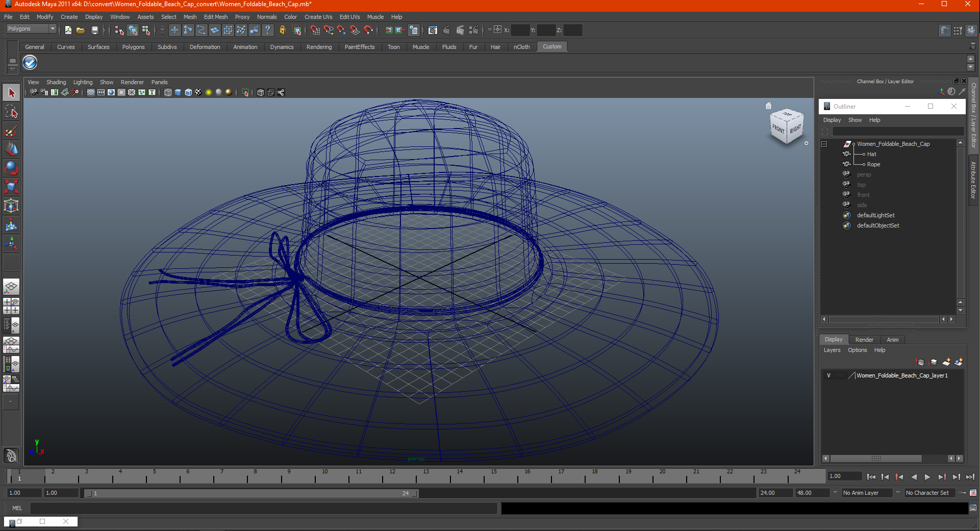Toggle visibility V box of Women_Foldable_Beach_Cap_layer1
This screenshot has width=980, height=531.
pos(828,375)
